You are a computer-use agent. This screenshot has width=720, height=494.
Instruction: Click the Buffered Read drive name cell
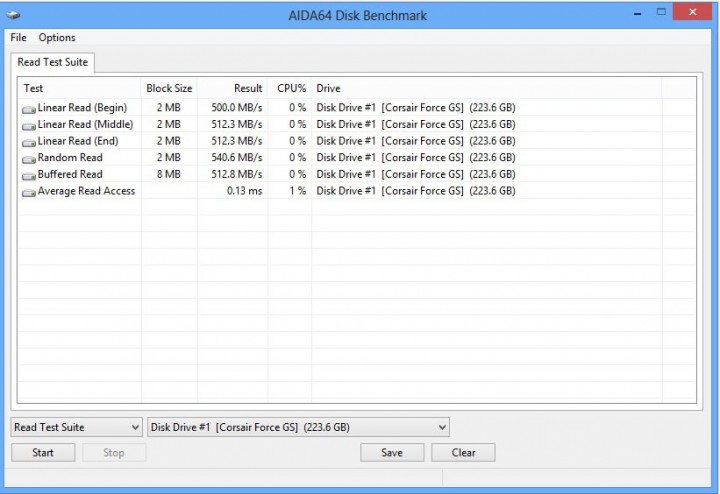[x=416, y=174]
